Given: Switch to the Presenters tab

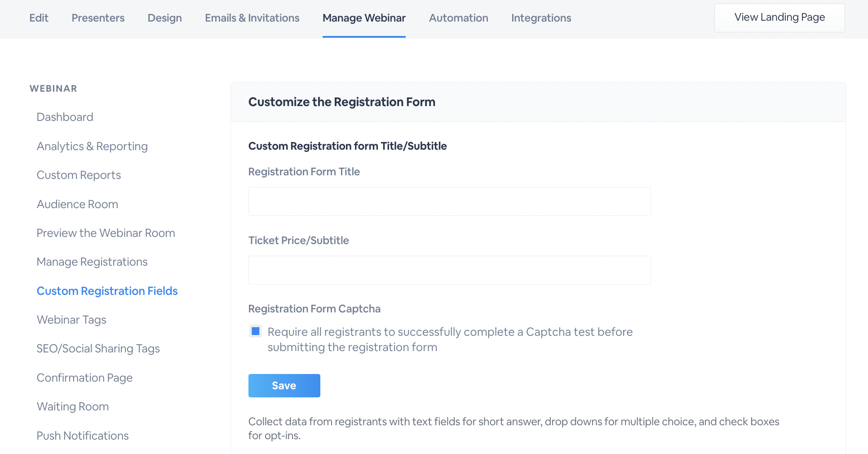Looking at the screenshot, I should click(x=98, y=18).
